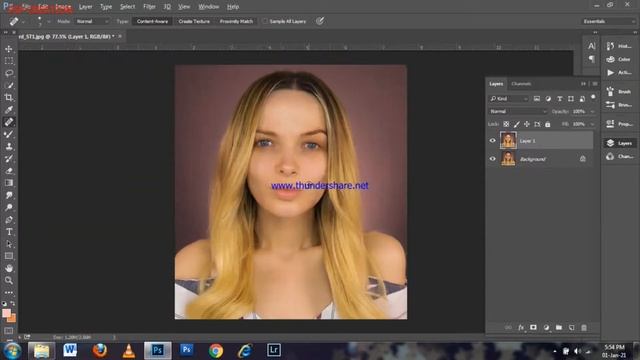Hide the Background layer eye icon
This screenshot has width=640, height=360.
(x=493, y=159)
